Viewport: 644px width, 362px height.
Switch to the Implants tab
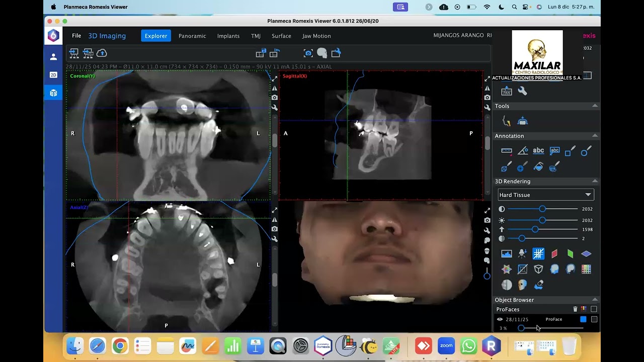[x=228, y=36]
